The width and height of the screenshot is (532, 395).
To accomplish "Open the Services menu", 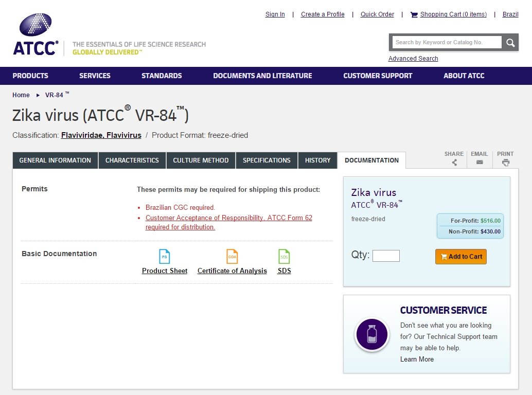I will 95,76.
